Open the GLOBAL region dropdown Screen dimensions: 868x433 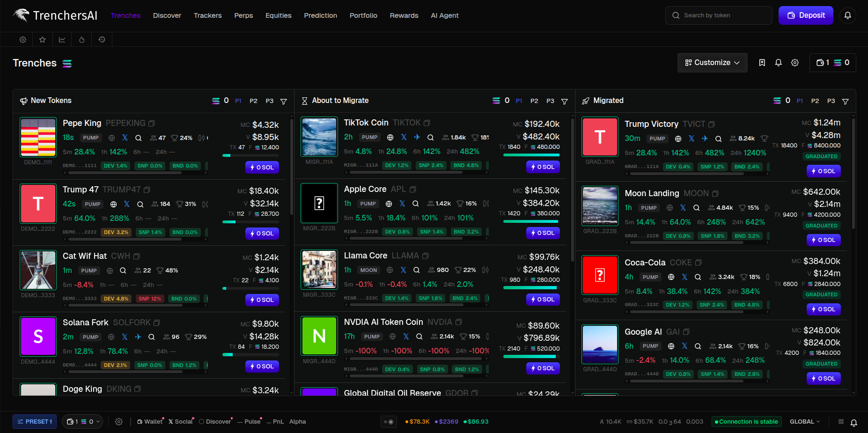(805, 422)
